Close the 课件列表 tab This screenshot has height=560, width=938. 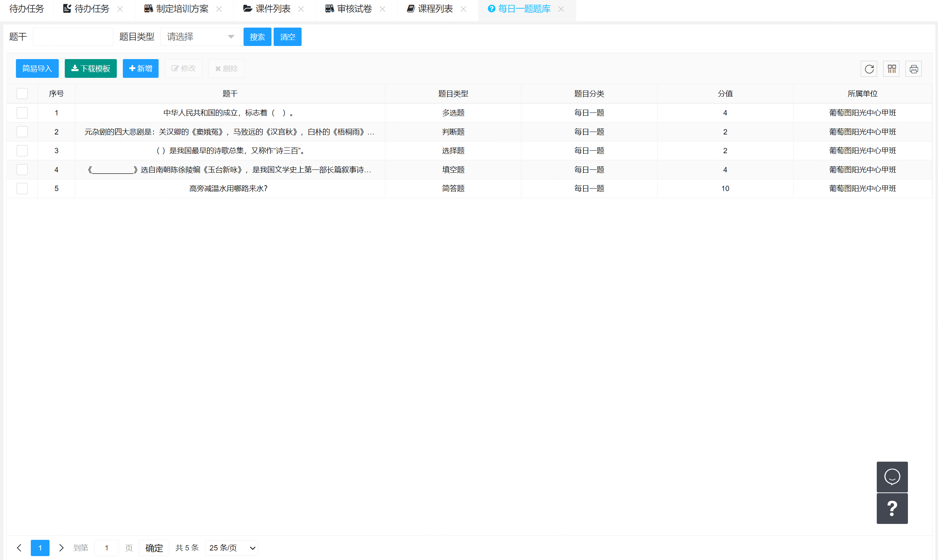(x=301, y=9)
